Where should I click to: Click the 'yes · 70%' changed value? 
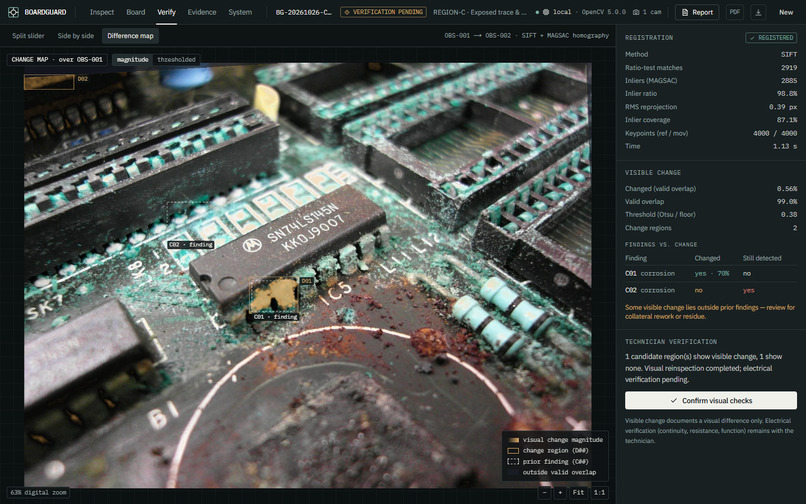click(x=712, y=274)
